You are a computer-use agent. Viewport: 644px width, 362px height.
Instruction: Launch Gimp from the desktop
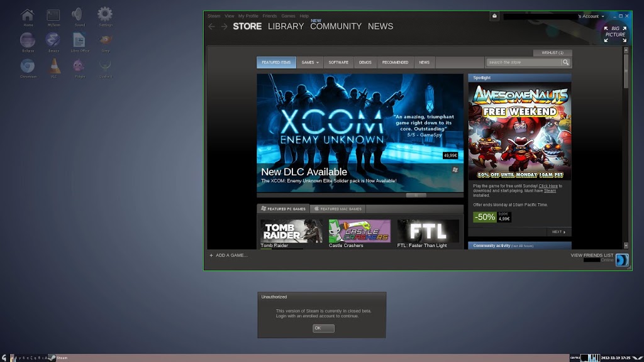point(105,43)
